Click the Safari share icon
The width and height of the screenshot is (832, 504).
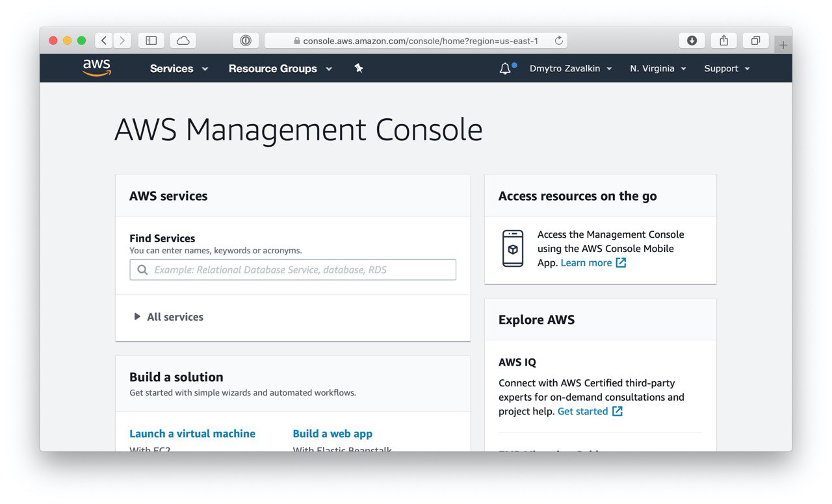point(723,40)
